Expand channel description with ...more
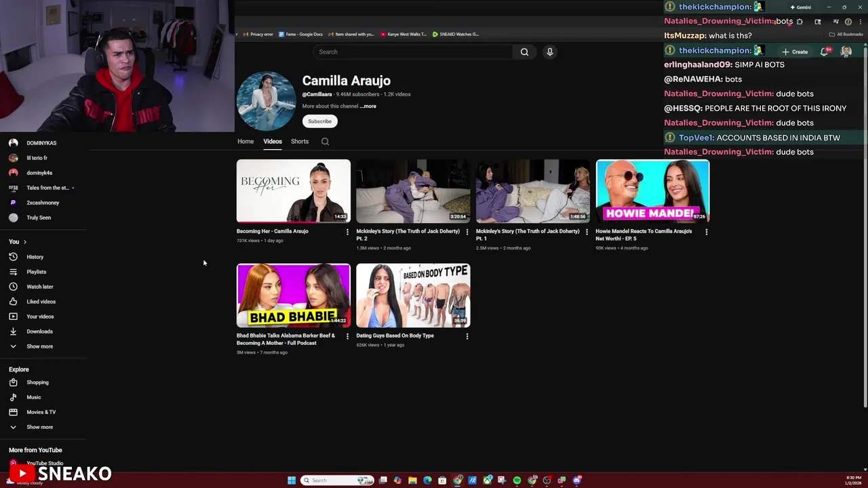868x488 pixels. [x=368, y=106]
